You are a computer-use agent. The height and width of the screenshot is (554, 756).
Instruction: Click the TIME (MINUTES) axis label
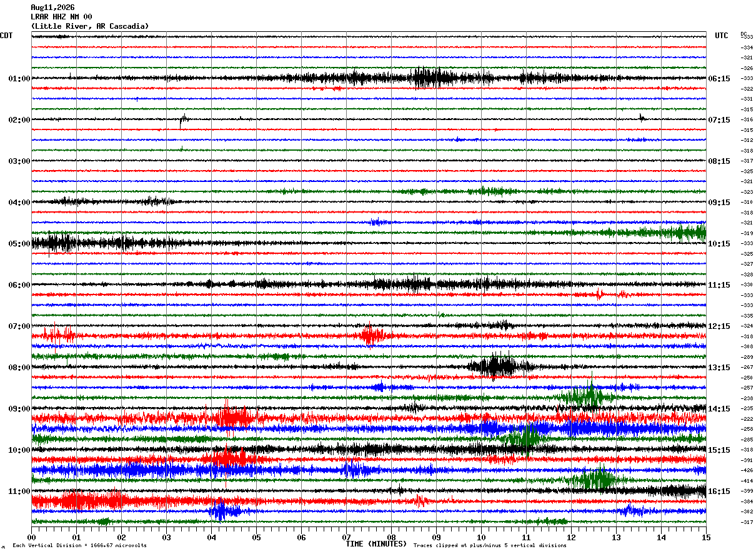376,544
